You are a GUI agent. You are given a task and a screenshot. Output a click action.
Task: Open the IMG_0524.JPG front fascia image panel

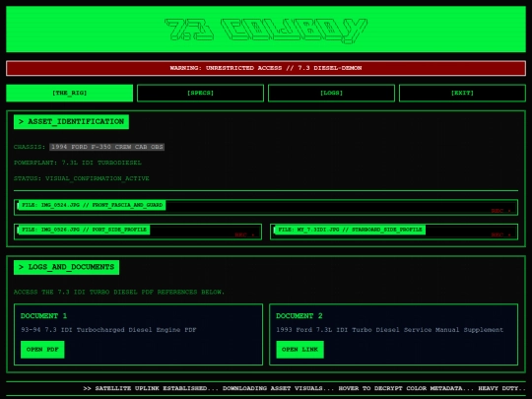266,207
